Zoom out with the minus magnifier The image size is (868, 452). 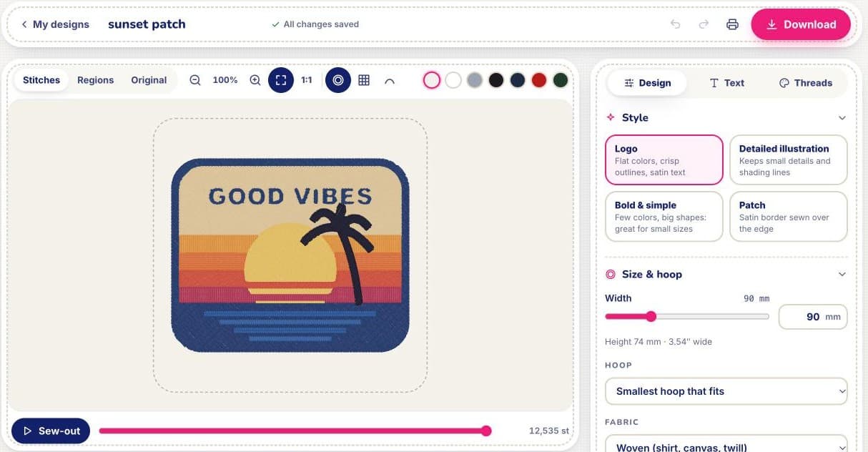(195, 80)
